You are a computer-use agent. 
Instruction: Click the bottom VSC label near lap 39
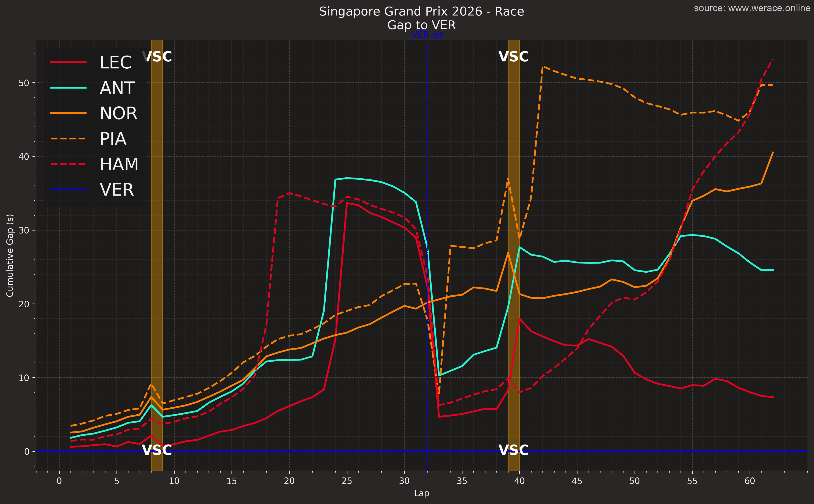(514, 450)
